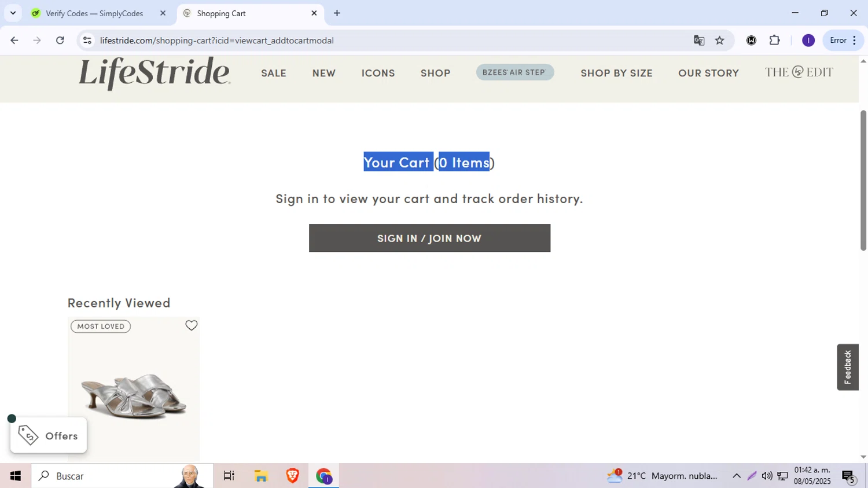Screen dimensions: 868x488
Task: Click the address bar URL
Action: coord(217,41)
